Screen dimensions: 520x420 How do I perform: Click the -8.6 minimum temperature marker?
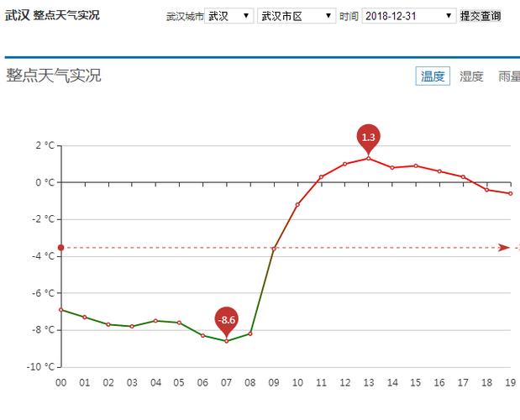pyautogui.click(x=227, y=320)
